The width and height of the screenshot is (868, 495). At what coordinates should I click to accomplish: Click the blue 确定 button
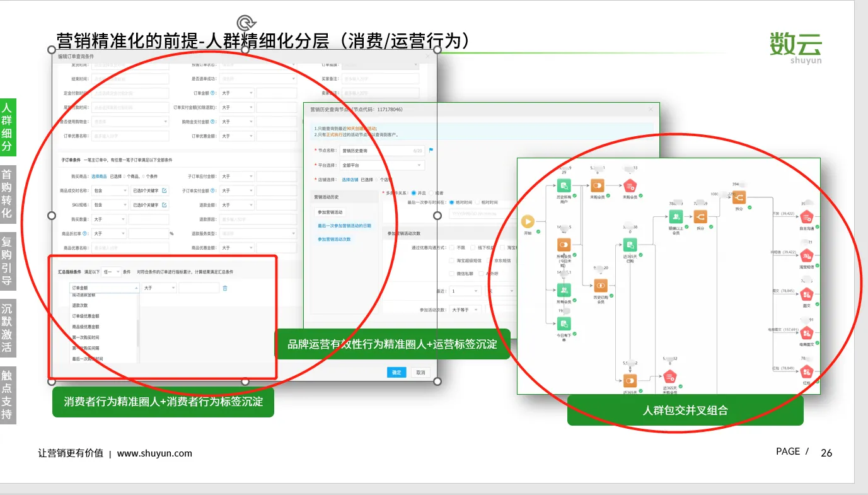396,372
